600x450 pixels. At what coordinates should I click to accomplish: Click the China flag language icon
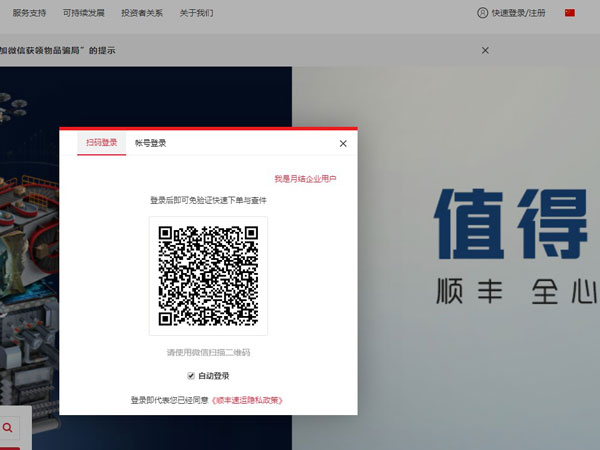[x=571, y=13]
